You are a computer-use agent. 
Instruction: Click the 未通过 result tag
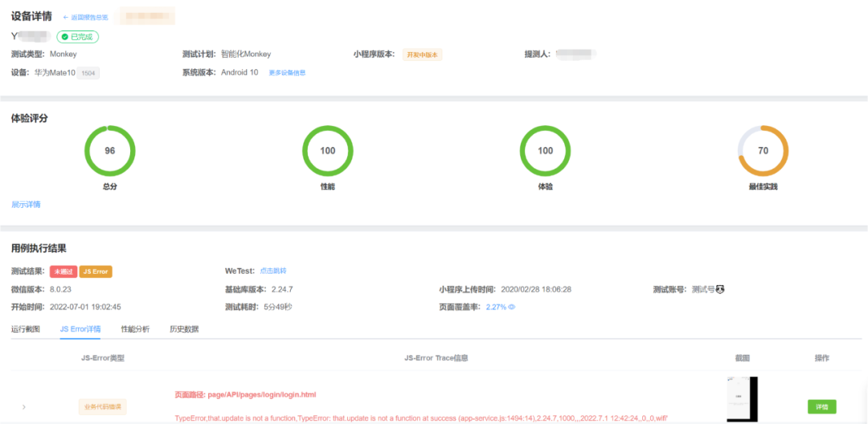[63, 271]
